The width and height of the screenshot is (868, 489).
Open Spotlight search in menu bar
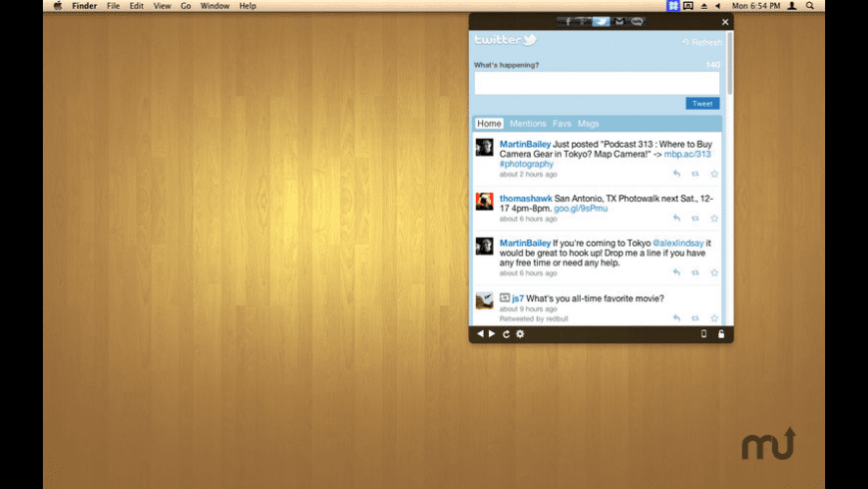pos(810,6)
